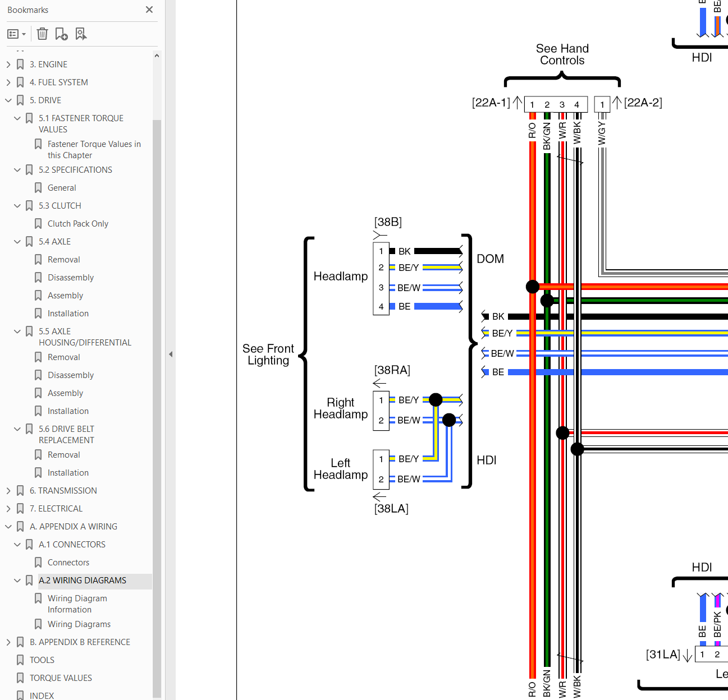Collapse the A. APPENDIX A WIRING bookmark
The height and width of the screenshot is (700, 728).
(8, 527)
